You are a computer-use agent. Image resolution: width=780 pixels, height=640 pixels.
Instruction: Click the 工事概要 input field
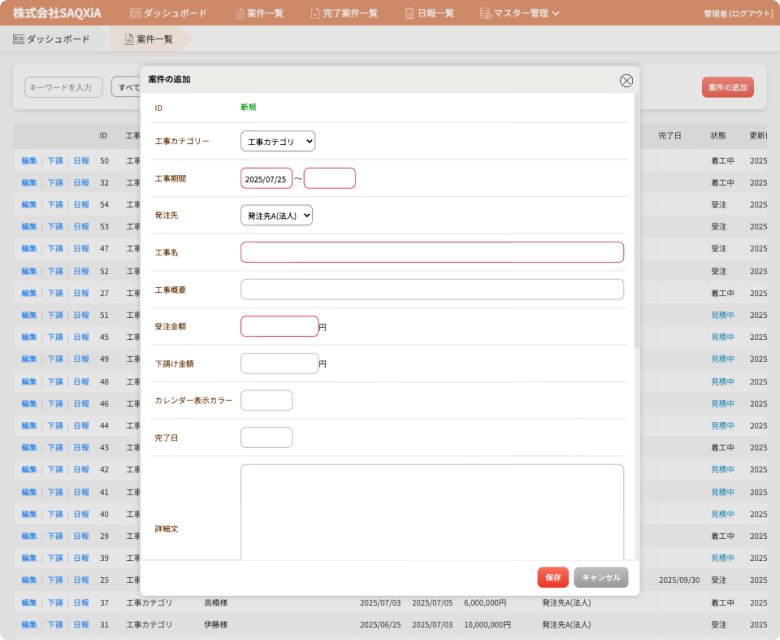(x=432, y=289)
